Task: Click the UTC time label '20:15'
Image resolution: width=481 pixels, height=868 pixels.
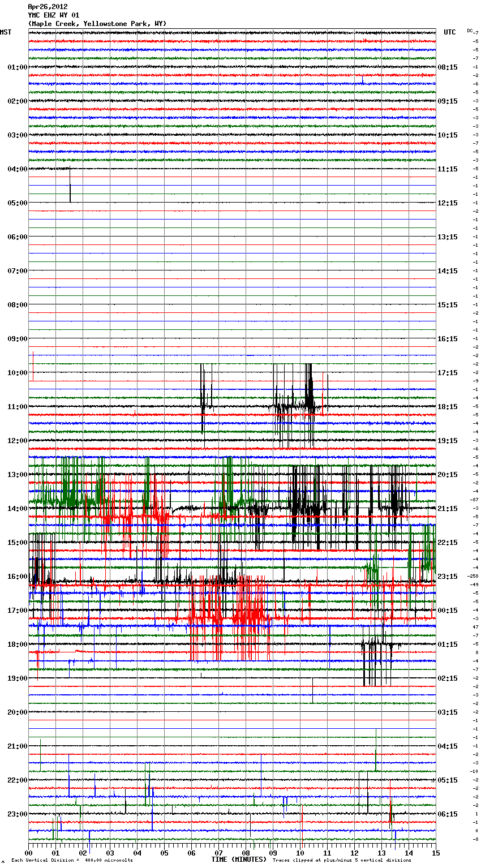Action: pos(448,475)
